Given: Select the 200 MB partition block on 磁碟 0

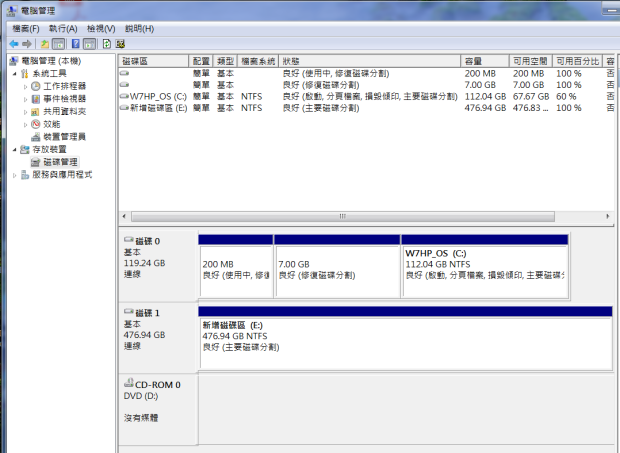Looking at the screenshot, I should coord(236,266).
